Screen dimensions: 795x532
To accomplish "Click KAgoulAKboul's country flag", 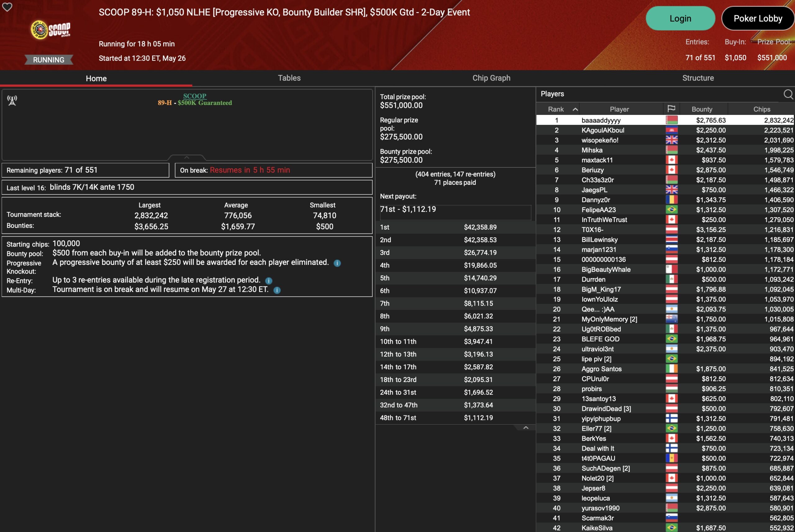I will 671,130.
